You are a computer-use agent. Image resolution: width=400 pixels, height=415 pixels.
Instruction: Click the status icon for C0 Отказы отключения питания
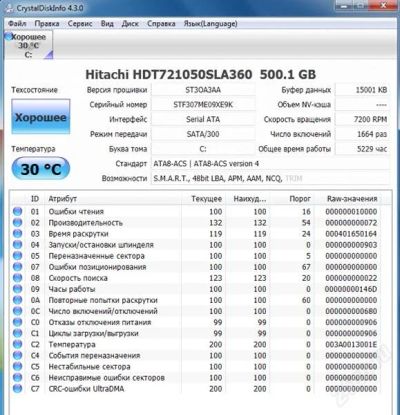click(x=18, y=322)
